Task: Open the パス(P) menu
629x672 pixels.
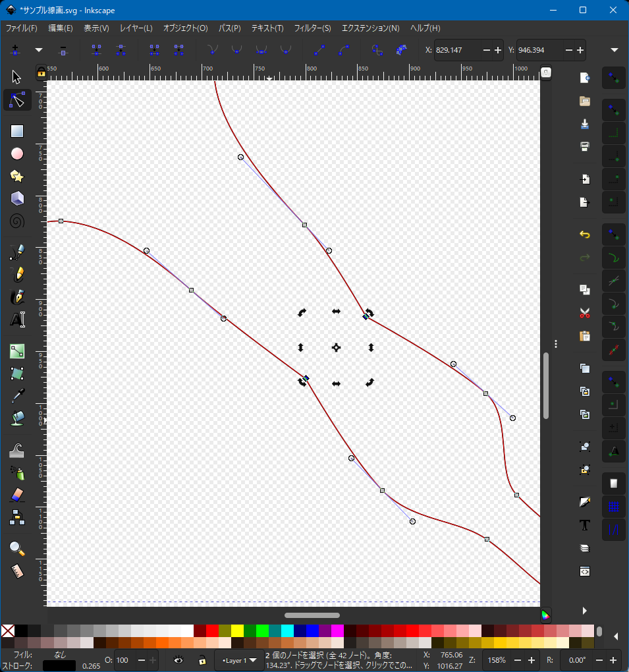Action: click(x=230, y=28)
